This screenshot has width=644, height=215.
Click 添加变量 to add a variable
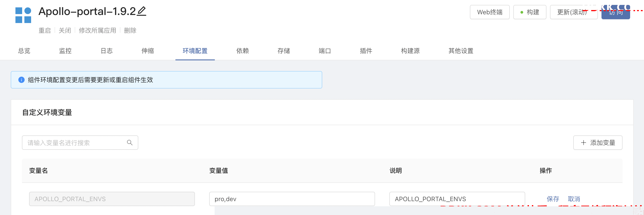click(x=598, y=143)
